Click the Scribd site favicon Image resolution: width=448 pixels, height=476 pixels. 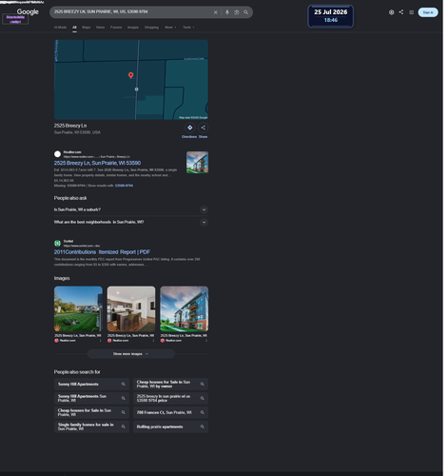click(x=57, y=243)
